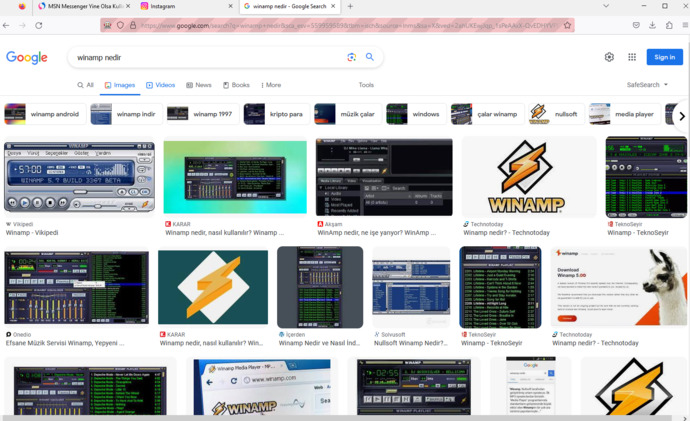Open Winamp nedir? - Technotoday link under logo

pos(506,233)
